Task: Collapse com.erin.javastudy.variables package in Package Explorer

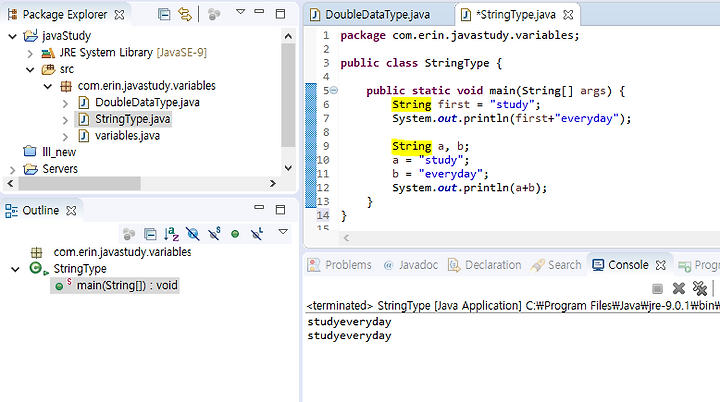Action: click(48, 86)
